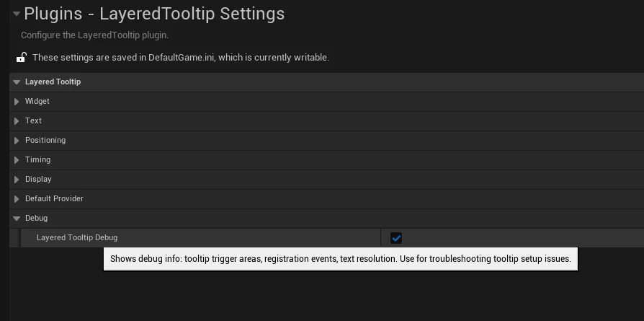Click the Default Provider label text
The height and width of the screenshot is (321, 644).
click(54, 198)
